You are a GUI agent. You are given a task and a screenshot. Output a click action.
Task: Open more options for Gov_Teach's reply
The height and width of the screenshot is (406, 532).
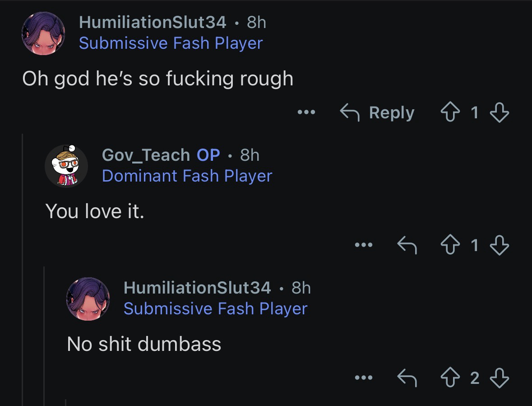point(364,245)
